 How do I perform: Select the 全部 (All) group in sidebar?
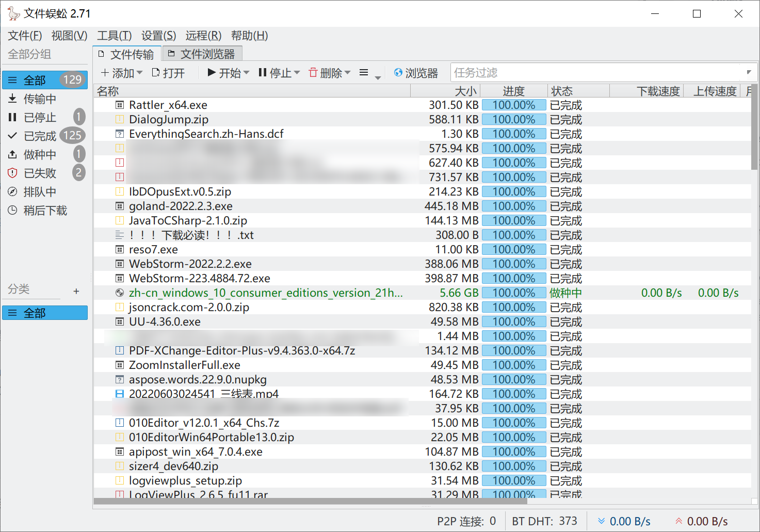[x=45, y=80]
